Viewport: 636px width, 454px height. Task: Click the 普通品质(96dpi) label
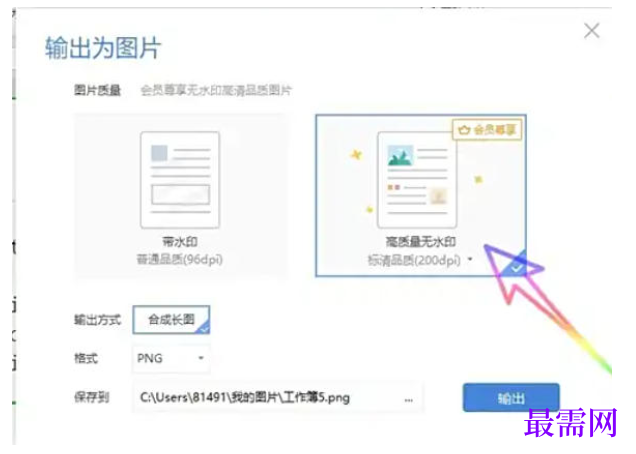(179, 259)
